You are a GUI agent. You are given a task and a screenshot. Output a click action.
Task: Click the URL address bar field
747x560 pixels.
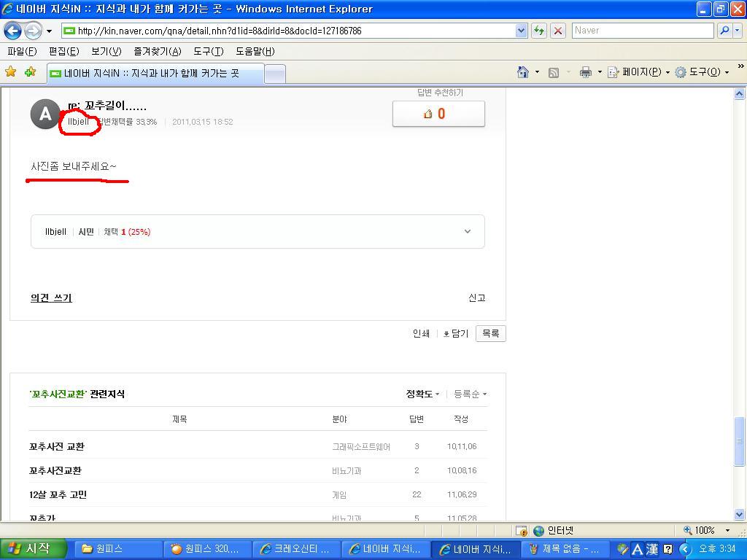pyautogui.click(x=289, y=31)
